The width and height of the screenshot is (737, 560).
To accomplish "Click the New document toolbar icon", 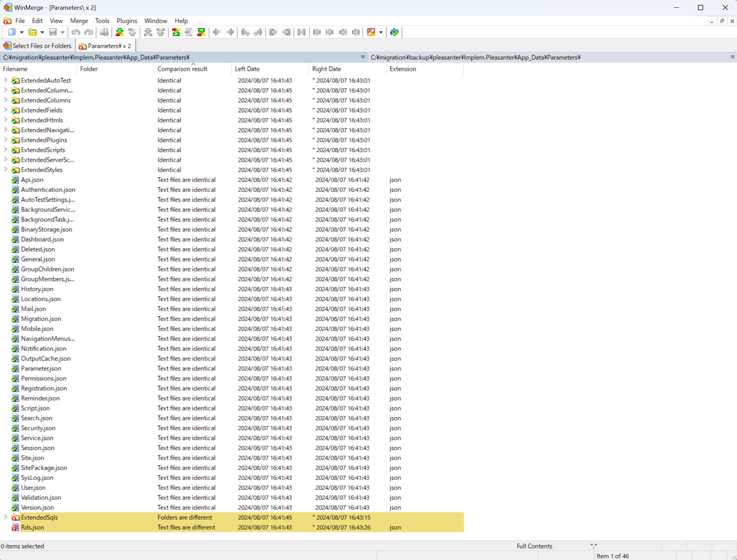I will (x=12, y=32).
